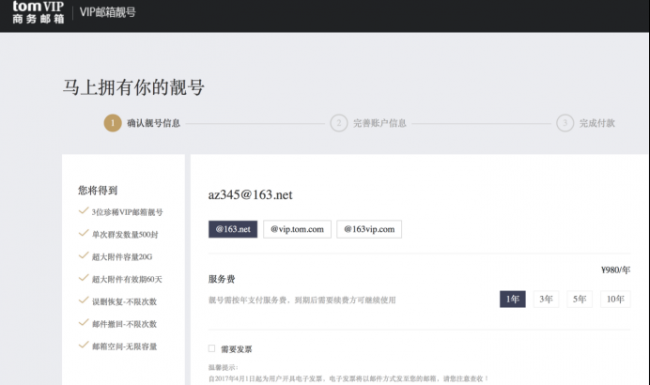Click checkmark icon beside 邮箱空间-无限容量
The width and height of the screenshot is (650, 385).
83,345
